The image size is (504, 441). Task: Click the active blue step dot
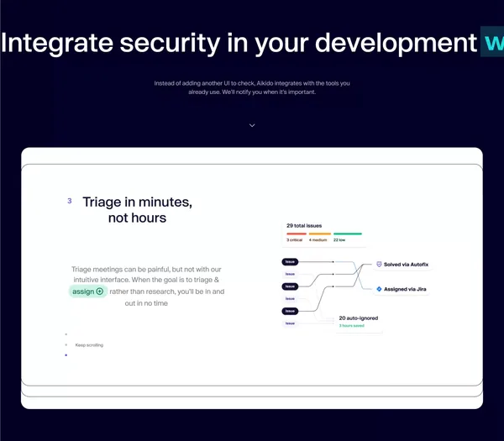(66, 355)
